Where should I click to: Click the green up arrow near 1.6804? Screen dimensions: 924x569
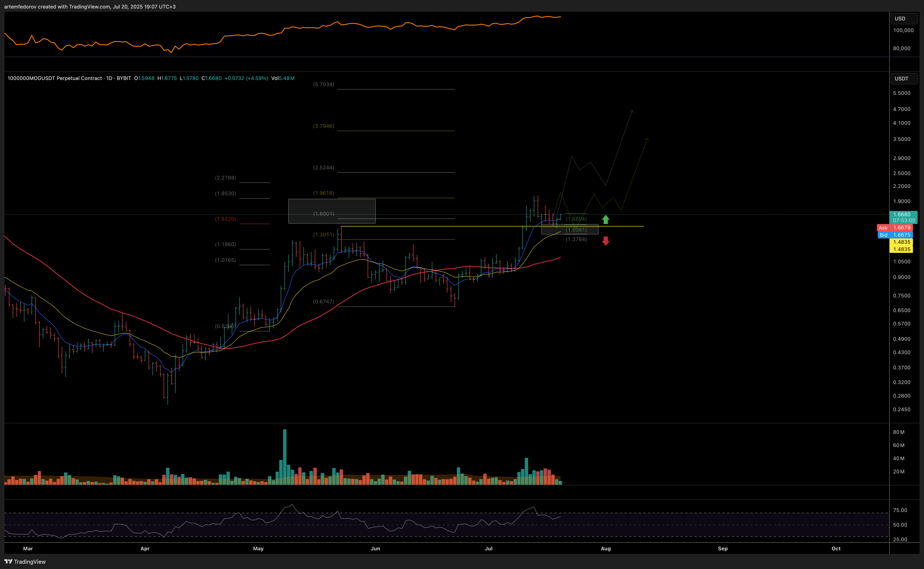point(606,219)
